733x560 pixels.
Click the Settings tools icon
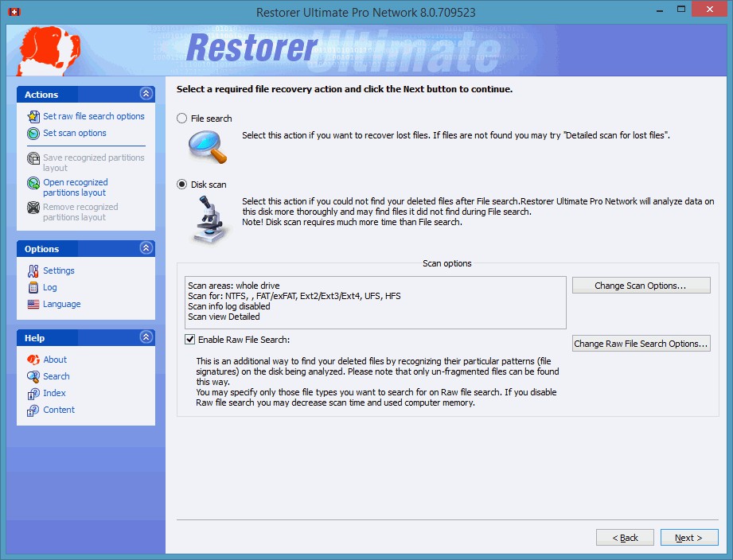point(33,271)
